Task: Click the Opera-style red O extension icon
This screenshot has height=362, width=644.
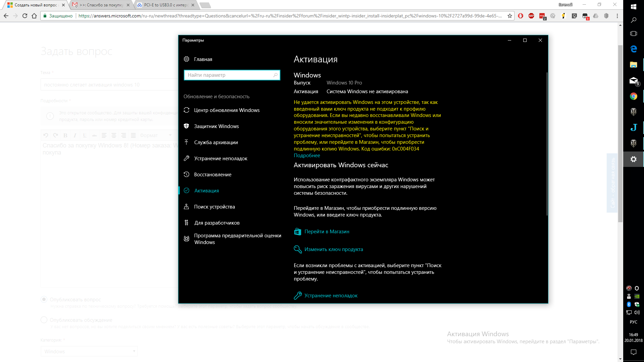Action: tap(521, 16)
